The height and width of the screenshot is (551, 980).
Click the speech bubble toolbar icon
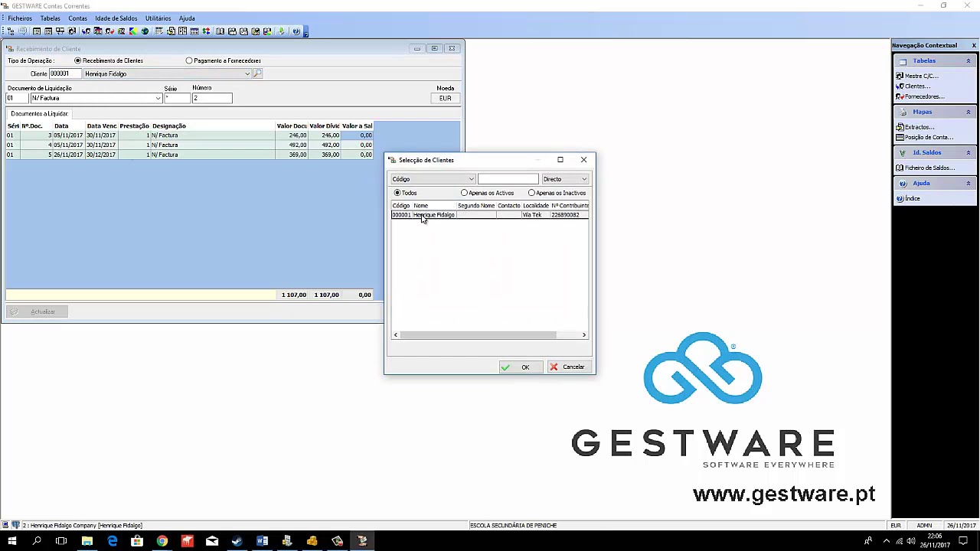[22, 31]
